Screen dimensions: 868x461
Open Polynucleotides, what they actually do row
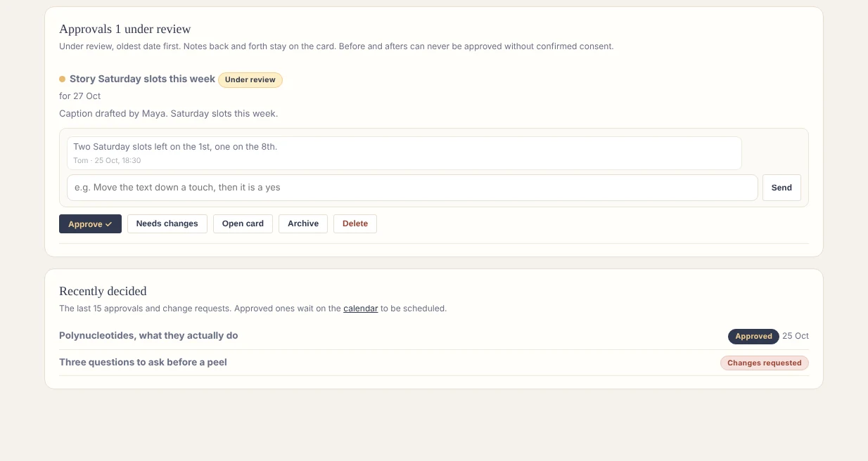point(434,336)
